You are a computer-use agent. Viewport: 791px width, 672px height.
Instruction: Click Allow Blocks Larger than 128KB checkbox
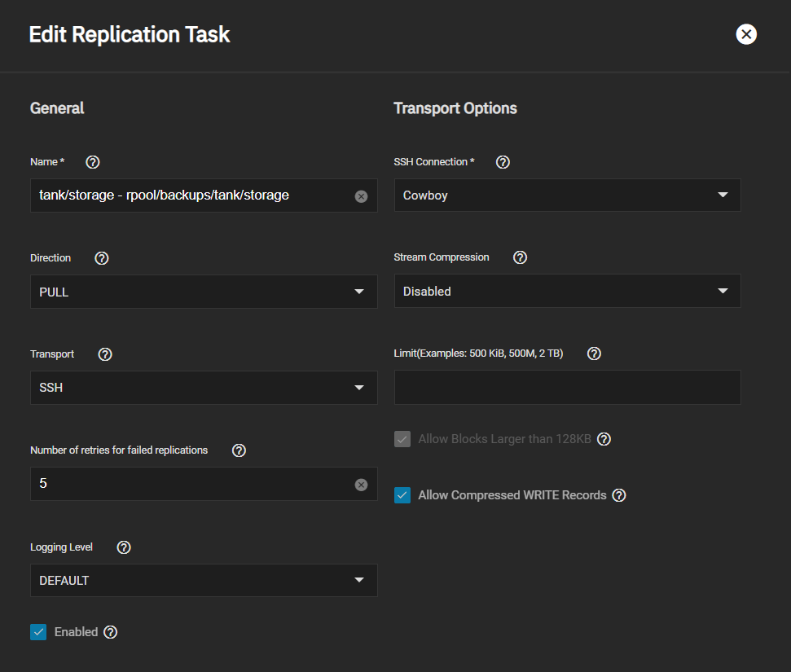[x=402, y=439]
